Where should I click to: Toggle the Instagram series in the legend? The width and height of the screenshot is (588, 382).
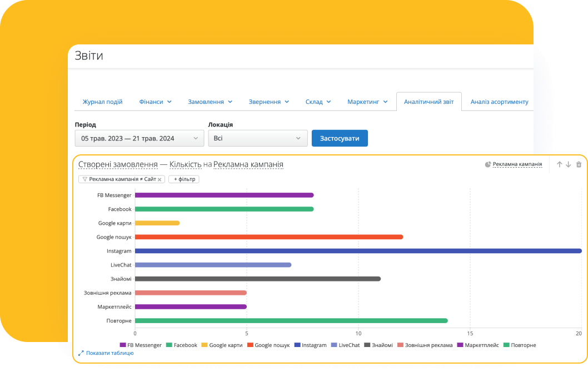(311, 345)
